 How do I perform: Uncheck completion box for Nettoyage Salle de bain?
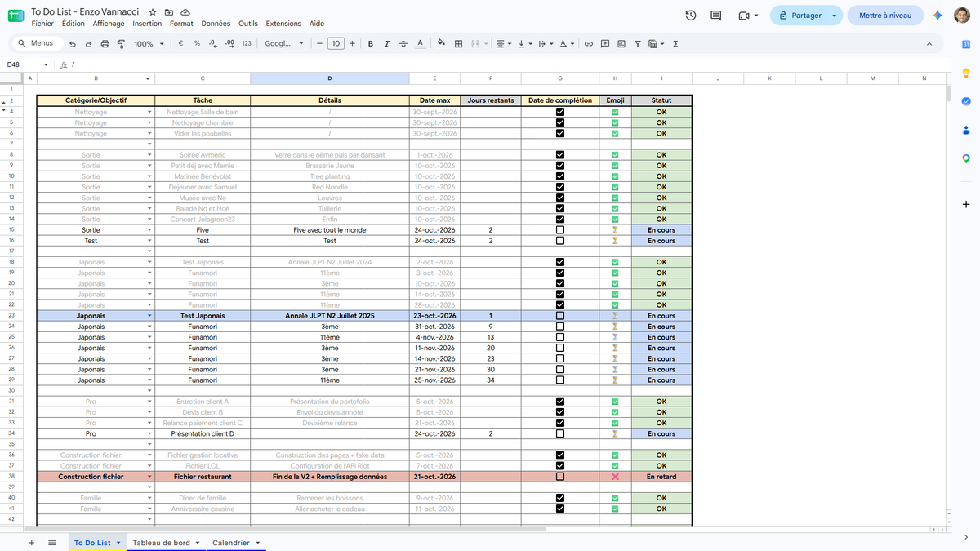(x=560, y=112)
